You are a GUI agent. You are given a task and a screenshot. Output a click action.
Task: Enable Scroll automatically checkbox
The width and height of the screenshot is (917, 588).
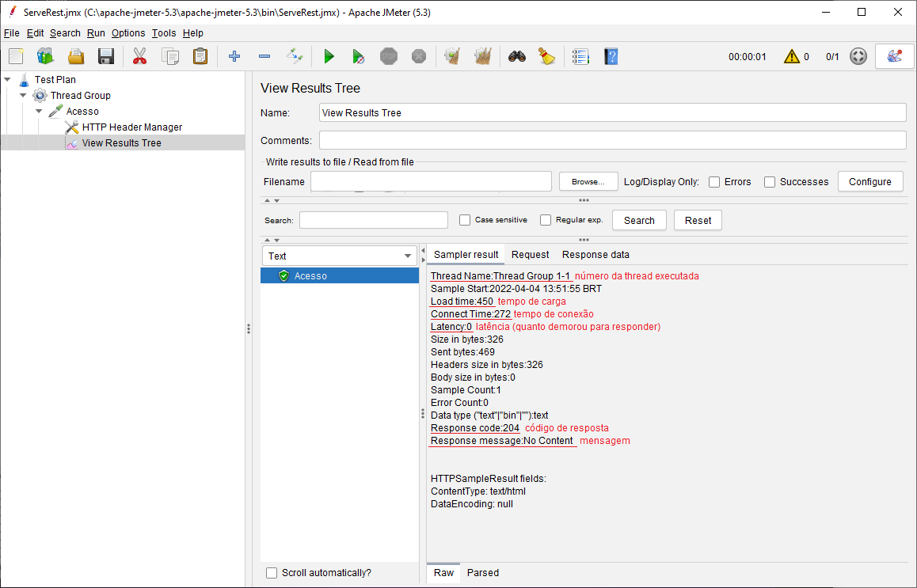pyautogui.click(x=272, y=573)
